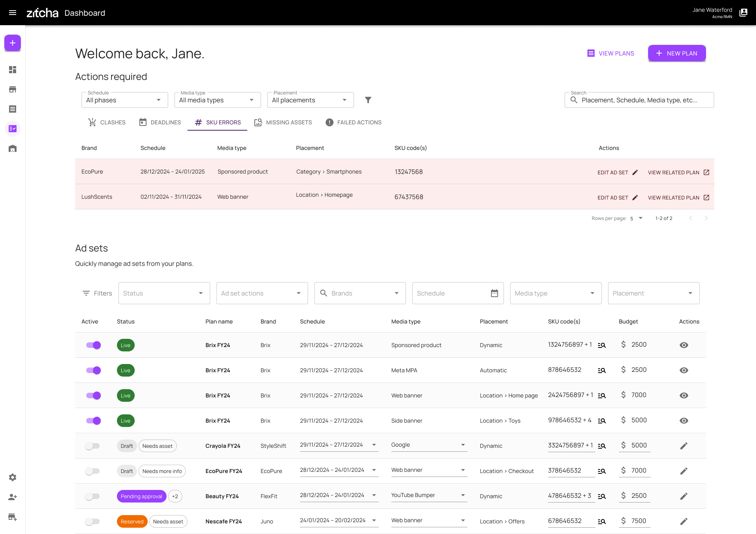Click pencil icon for EcoPure edit ad set

635,172
